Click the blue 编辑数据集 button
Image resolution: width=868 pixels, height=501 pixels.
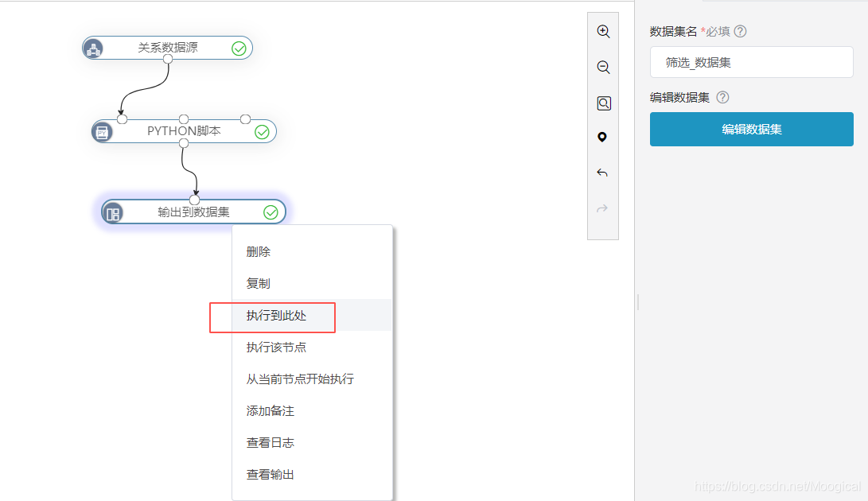pos(751,130)
